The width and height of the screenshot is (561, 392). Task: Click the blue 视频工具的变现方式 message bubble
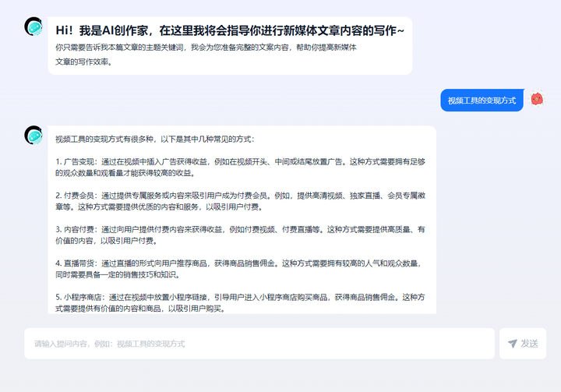coord(482,101)
